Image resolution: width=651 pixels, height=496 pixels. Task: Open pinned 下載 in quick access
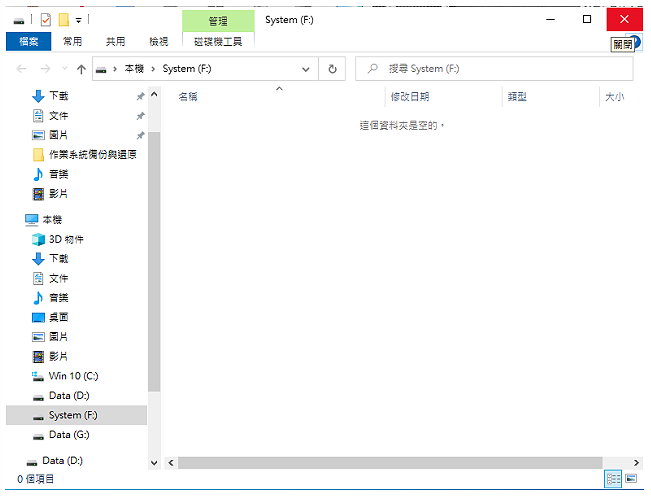59,96
